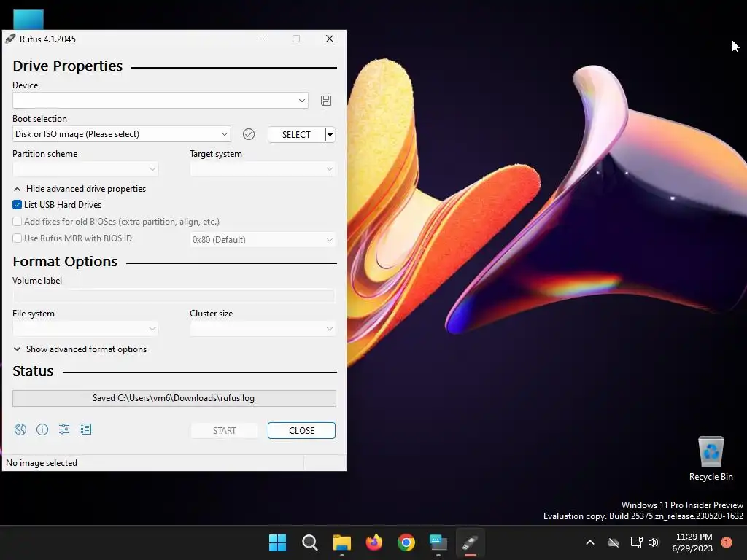This screenshot has width=747, height=560.
Task: Open Boot selection dropdown
Action: click(122, 134)
